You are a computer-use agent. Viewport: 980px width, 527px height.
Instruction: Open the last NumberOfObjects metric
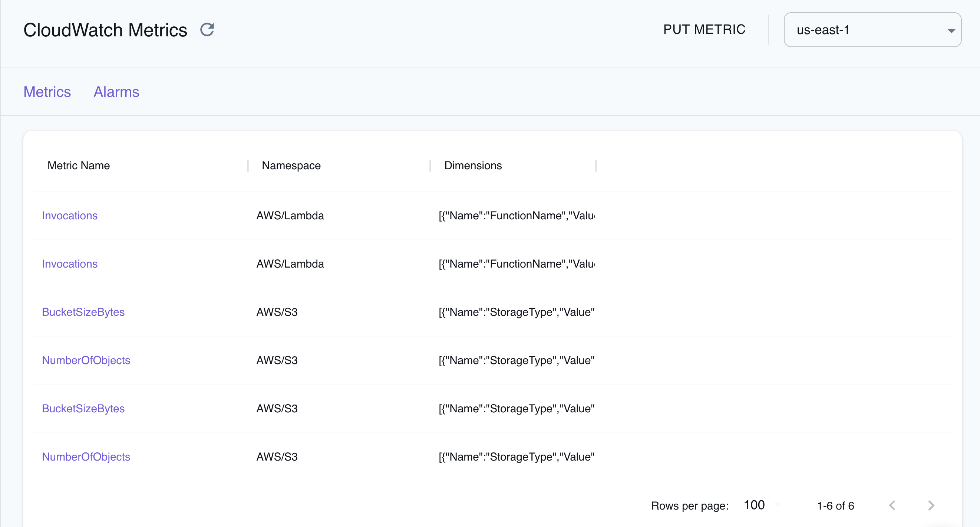[86, 456]
